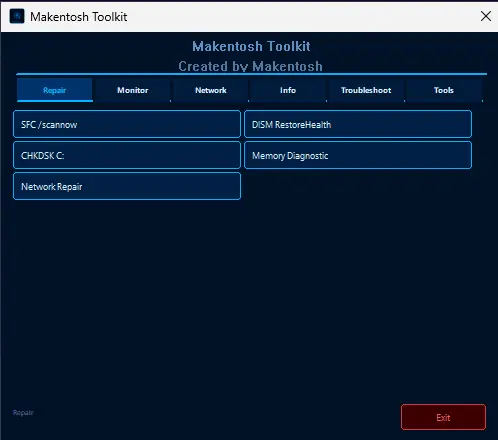
Task: Switch to the Repair tab
Action: [x=55, y=90]
